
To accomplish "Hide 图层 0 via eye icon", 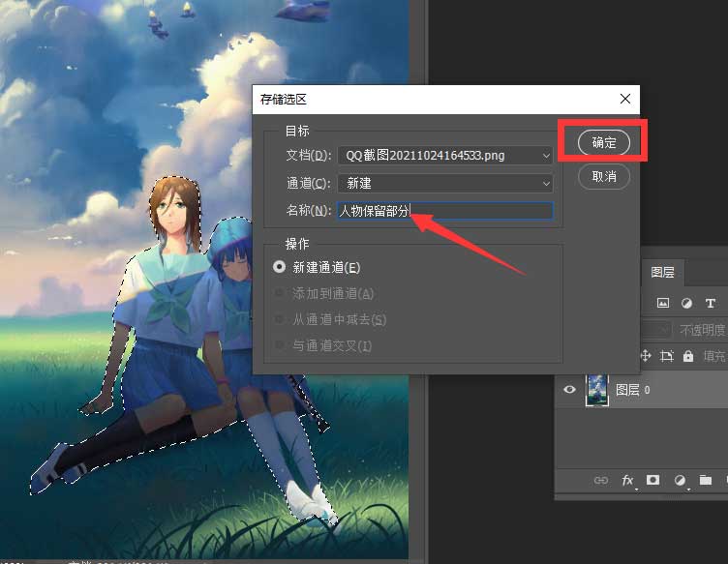I will [x=569, y=390].
